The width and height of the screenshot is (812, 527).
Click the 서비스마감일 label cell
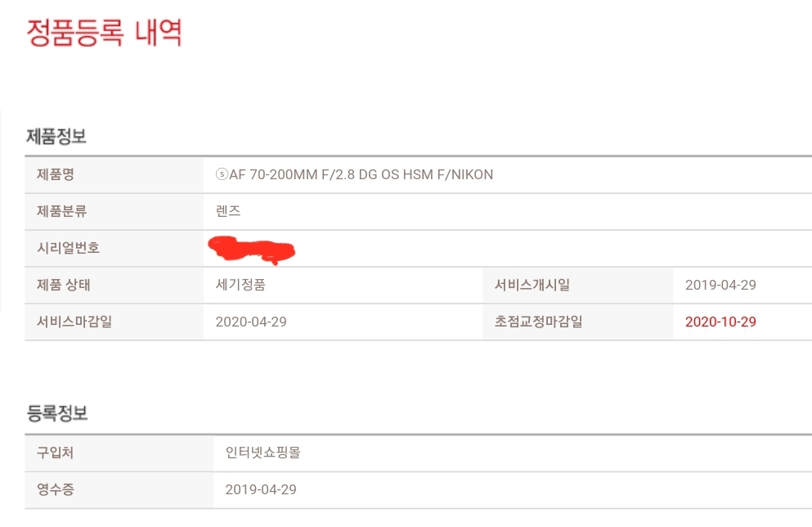tap(114, 322)
